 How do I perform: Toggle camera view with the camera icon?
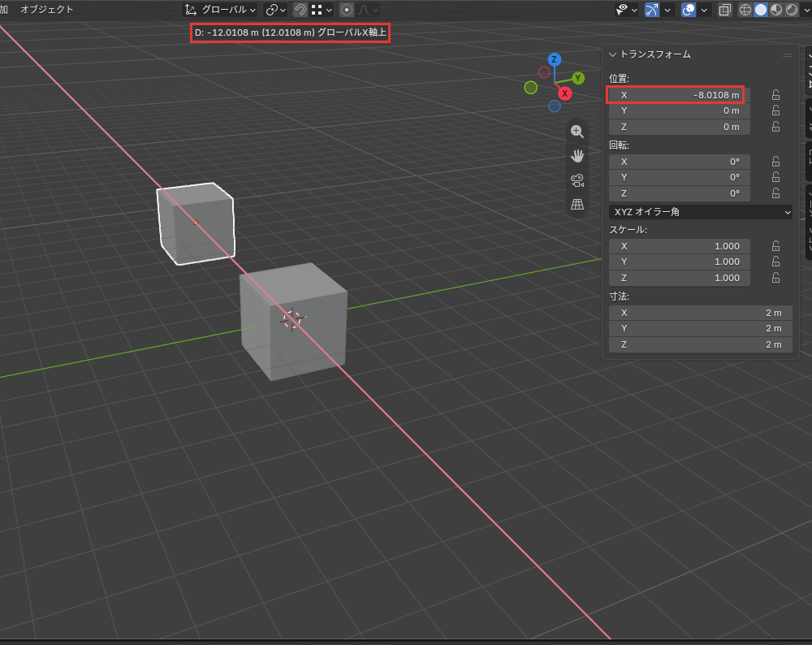pos(577,180)
